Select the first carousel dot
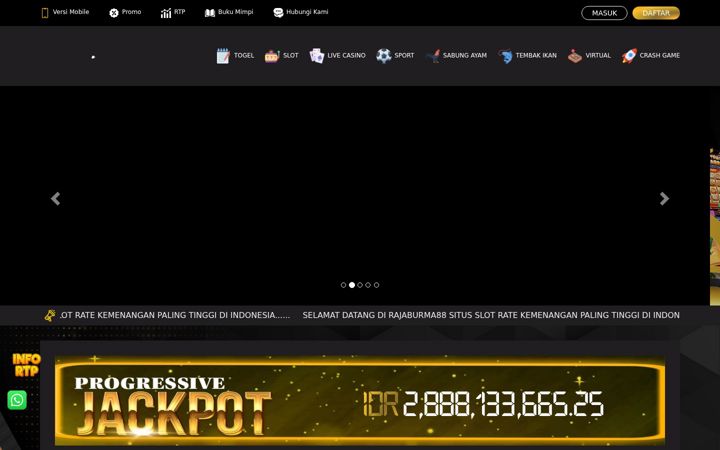 (343, 285)
